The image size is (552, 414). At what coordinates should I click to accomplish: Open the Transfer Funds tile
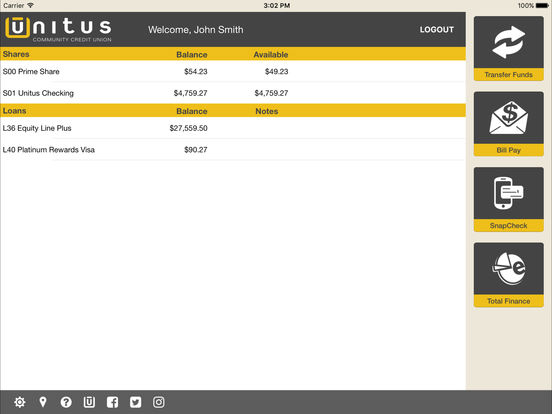coord(508,49)
